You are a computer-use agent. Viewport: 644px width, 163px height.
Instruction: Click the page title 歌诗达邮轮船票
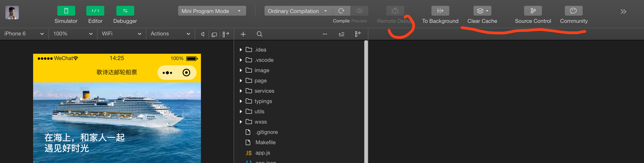coord(117,72)
